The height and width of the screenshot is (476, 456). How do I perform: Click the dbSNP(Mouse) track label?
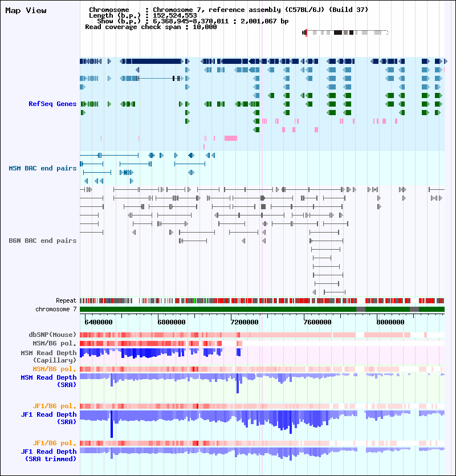point(52,335)
